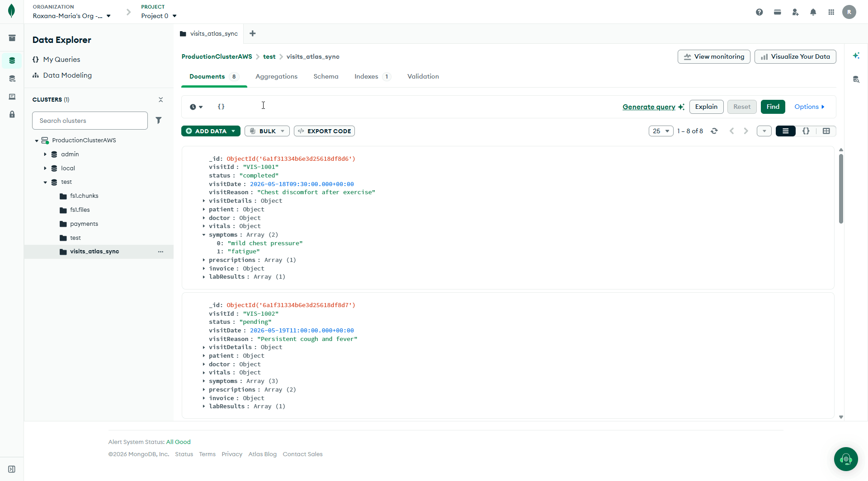Click the Atlas Blog footer link
Image resolution: width=868 pixels, height=481 pixels.
(x=262, y=454)
